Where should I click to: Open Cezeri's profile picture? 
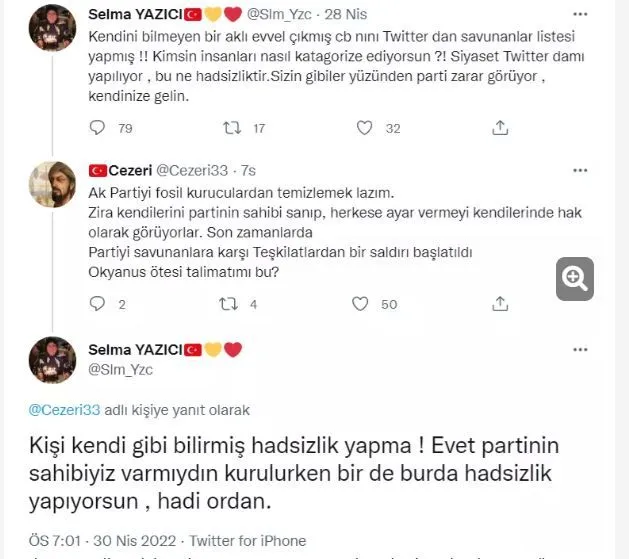point(53,184)
